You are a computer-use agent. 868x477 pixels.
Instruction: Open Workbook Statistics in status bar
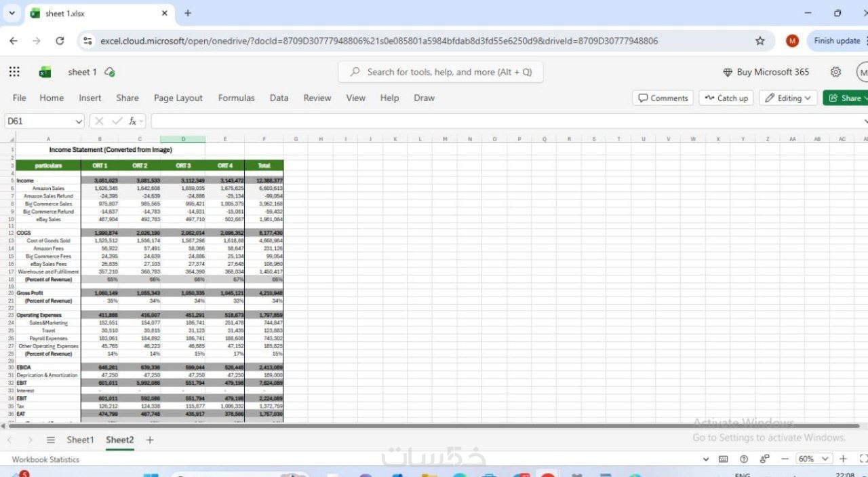[45, 459]
